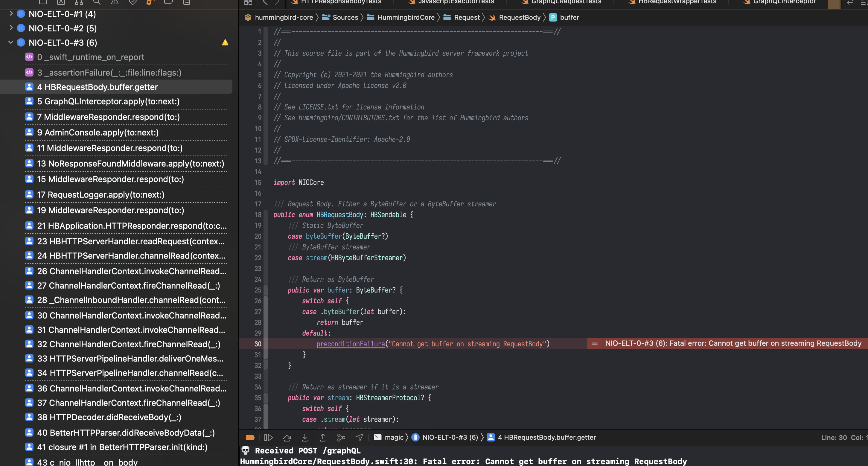Screen dimensions: 868x466
Task: Step out of the current function
Action: coord(322,437)
